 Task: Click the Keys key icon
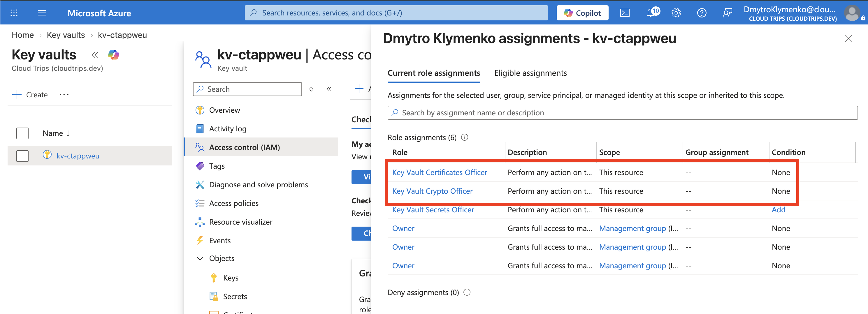(x=214, y=278)
